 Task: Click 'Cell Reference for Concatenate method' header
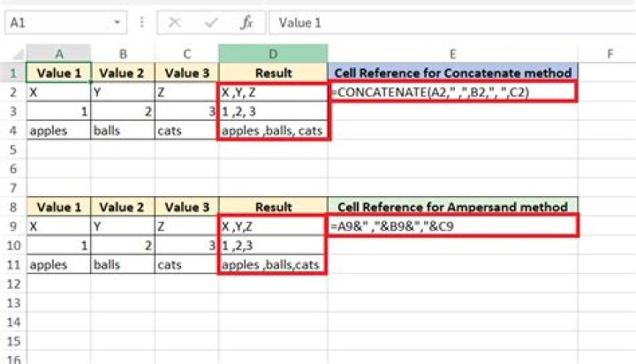[x=452, y=73]
